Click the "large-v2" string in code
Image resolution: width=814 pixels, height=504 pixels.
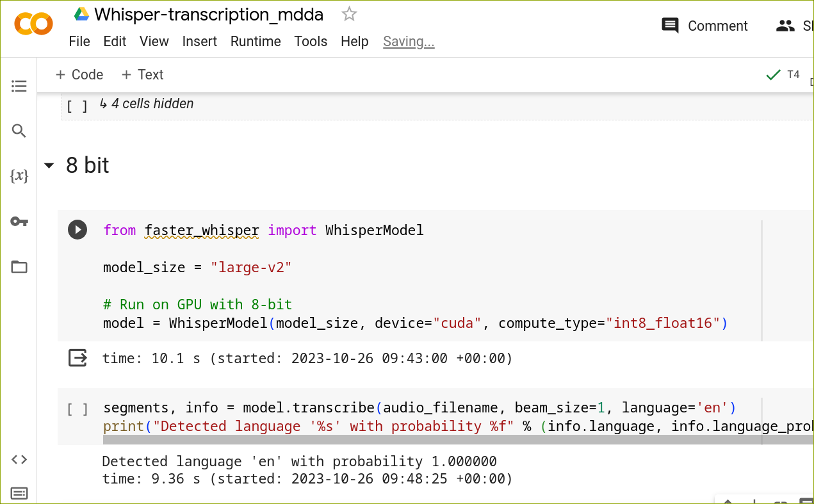click(251, 268)
